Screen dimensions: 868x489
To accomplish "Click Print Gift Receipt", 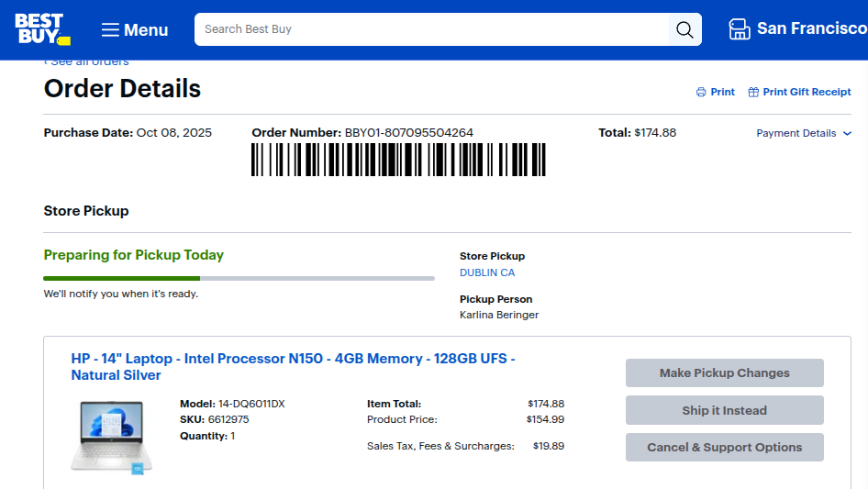I will click(x=799, y=92).
